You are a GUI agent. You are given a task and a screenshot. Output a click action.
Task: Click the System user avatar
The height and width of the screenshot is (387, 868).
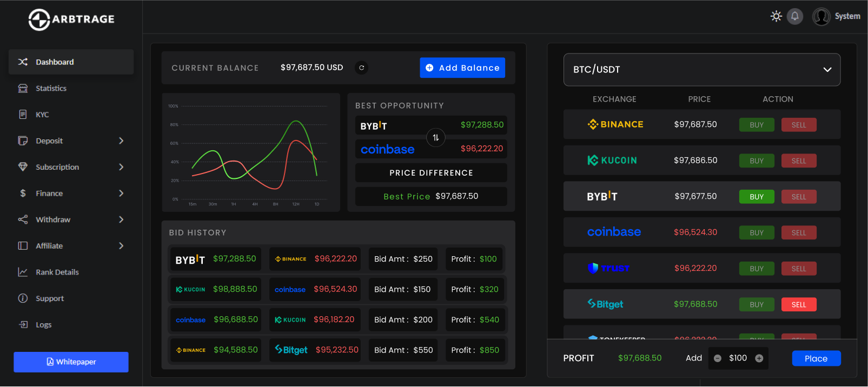[821, 17]
